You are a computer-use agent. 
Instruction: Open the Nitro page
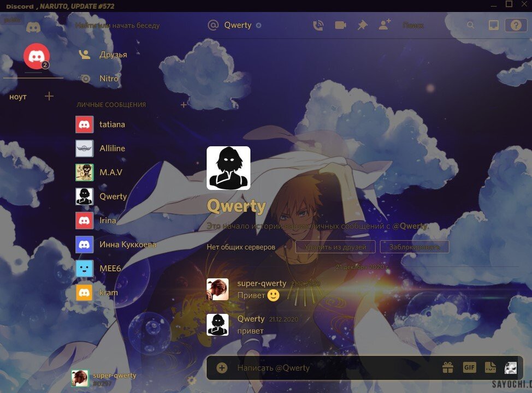tap(131, 79)
